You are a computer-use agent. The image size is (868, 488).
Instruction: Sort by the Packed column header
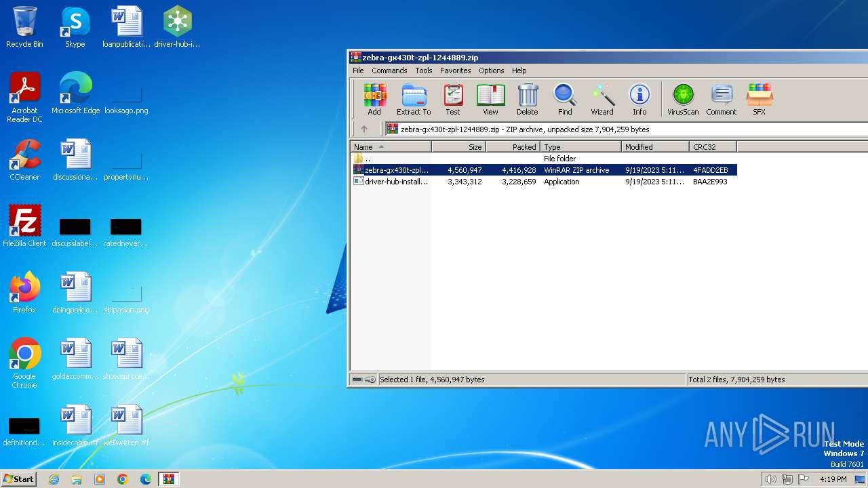513,146
